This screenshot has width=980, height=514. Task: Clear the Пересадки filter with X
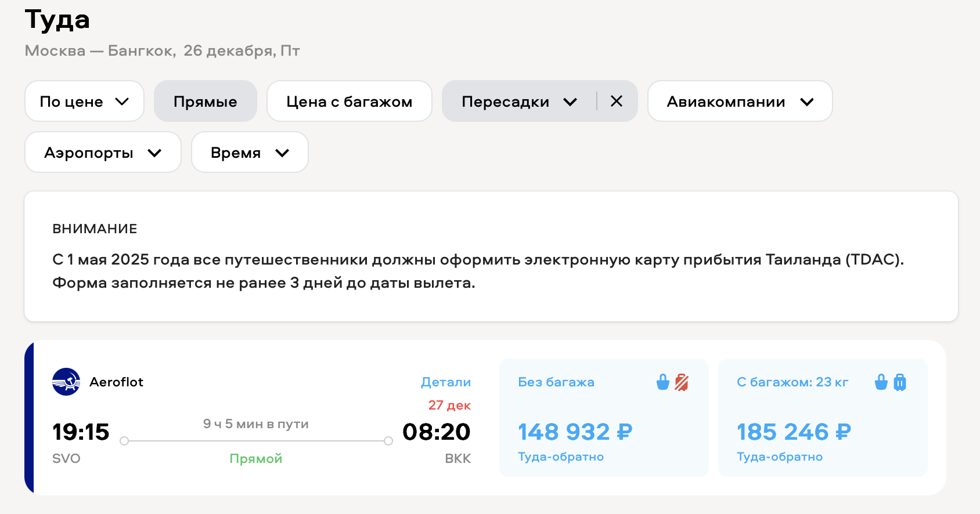click(617, 102)
